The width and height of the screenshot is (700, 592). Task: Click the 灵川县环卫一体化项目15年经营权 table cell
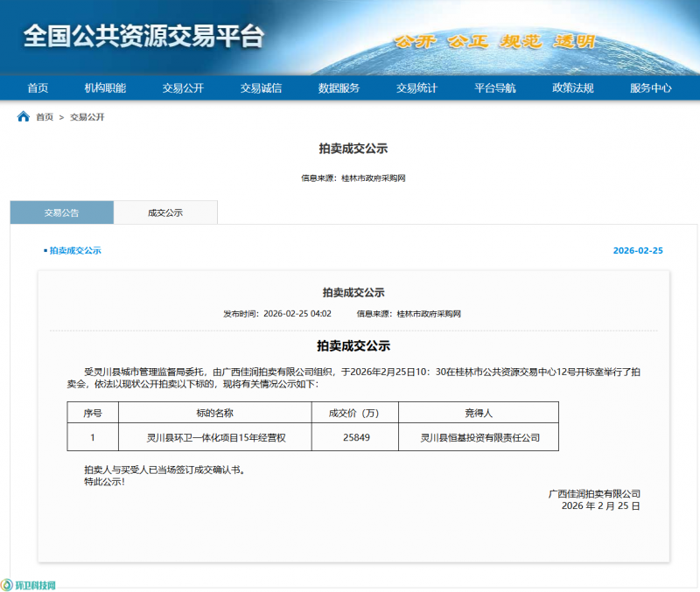tap(215, 437)
